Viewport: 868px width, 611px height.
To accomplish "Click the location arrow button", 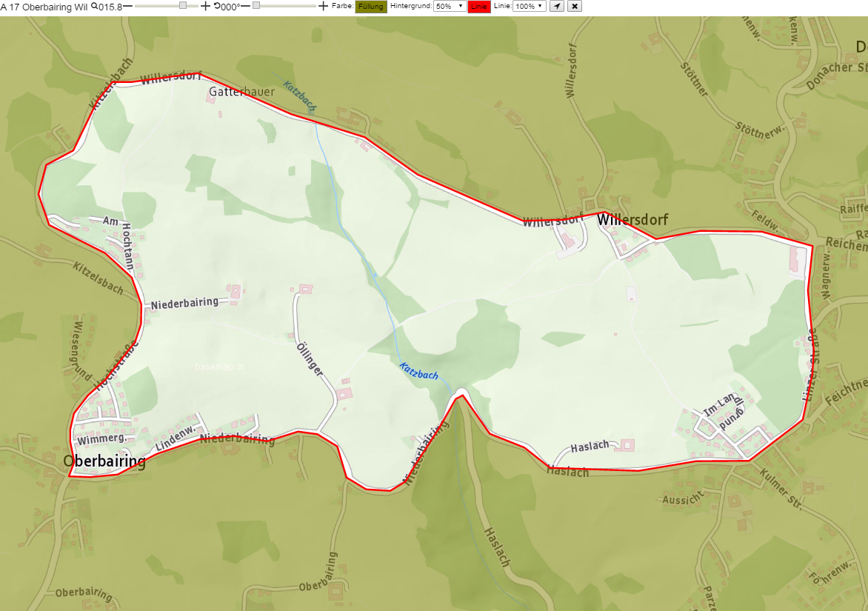I will pos(557,6).
